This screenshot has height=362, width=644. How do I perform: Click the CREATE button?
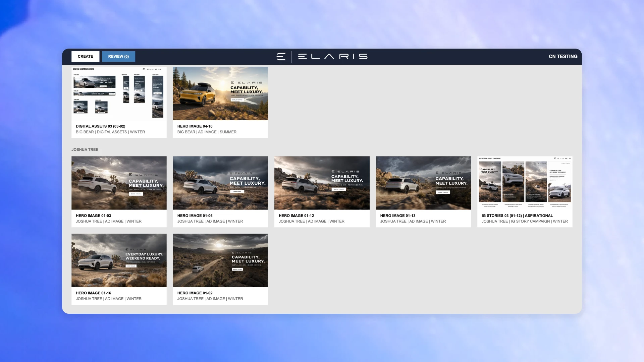(85, 56)
